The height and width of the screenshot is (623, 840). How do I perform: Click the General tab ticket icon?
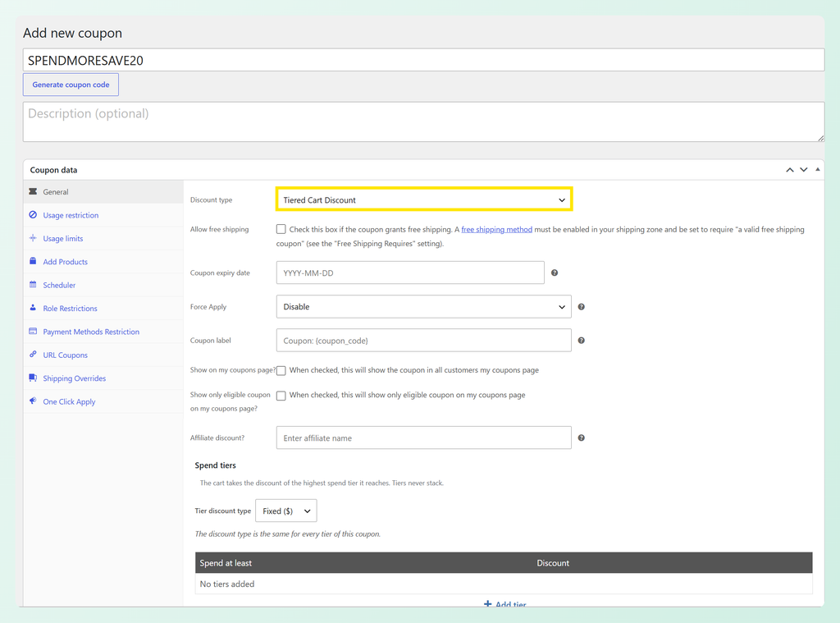(33, 191)
